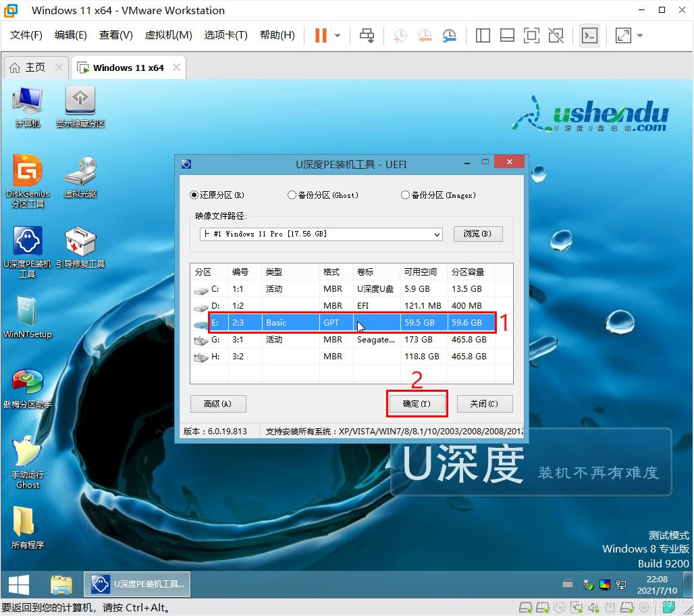
Task: Click the 高级(A) button
Action: [x=218, y=404]
